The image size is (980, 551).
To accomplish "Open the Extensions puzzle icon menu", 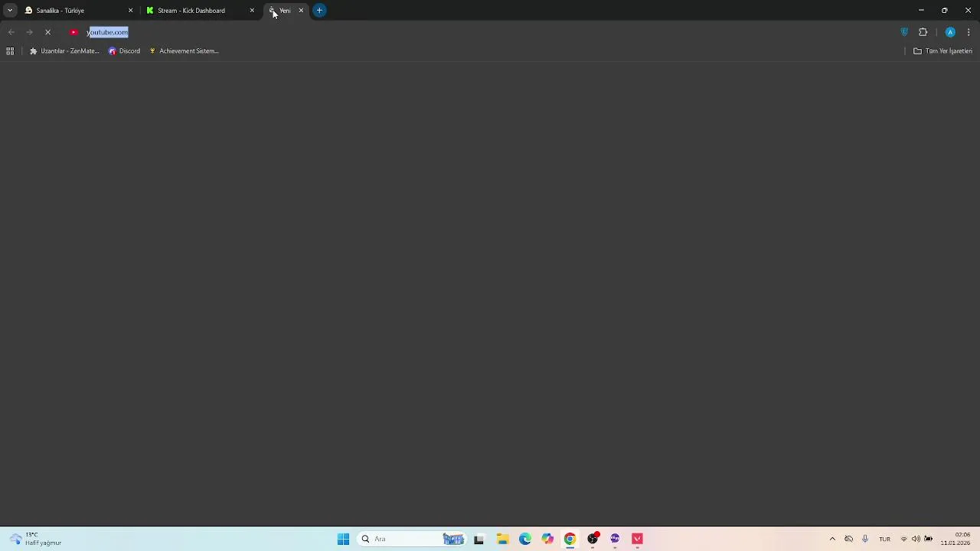I will pos(923,32).
